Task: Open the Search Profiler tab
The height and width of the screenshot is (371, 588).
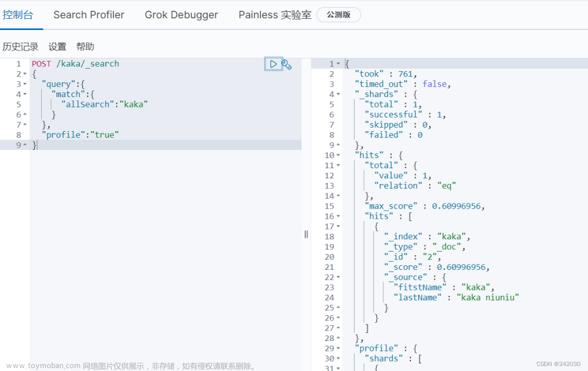Action: point(89,15)
